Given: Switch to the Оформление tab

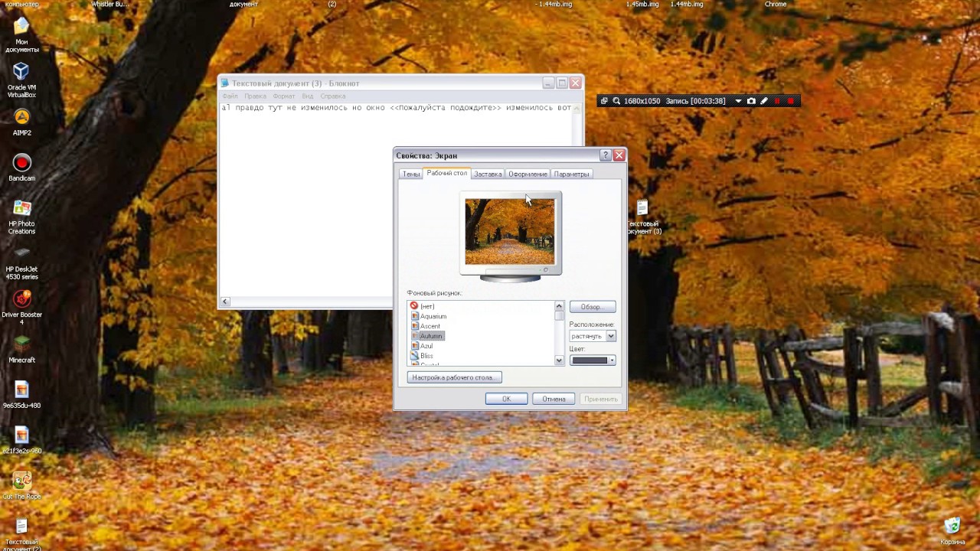Looking at the screenshot, I should (528, 174).
